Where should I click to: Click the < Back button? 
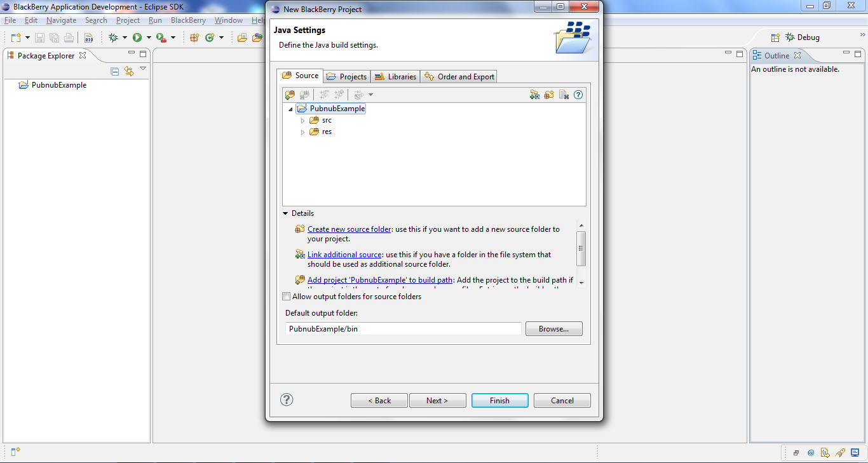coord(379,400)
